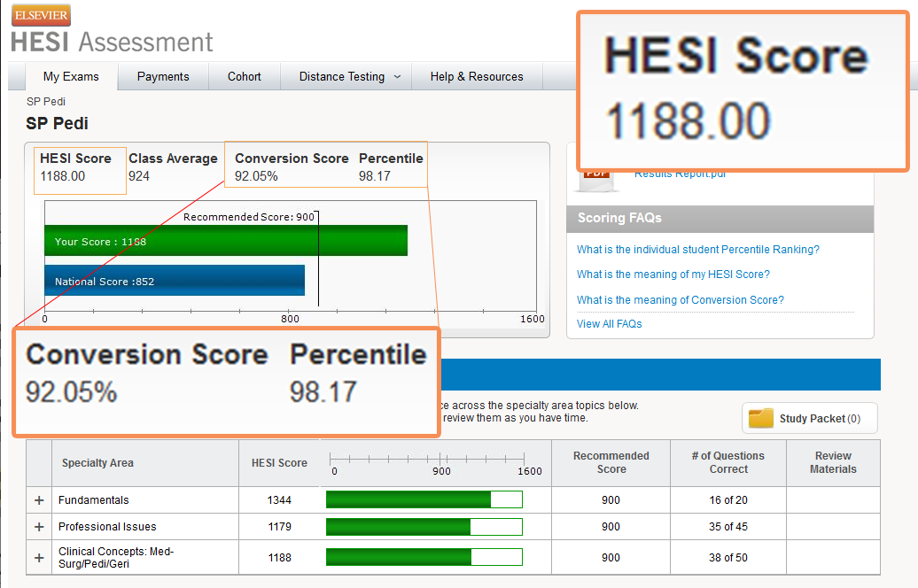Open the Payments tab

163,77
